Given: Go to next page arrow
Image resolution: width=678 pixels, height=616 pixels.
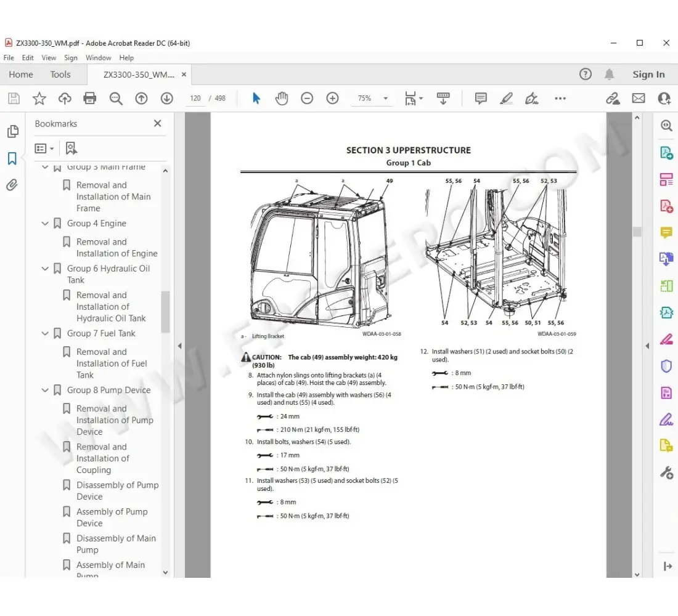Looking at the screenshot, I should point(166,99).
